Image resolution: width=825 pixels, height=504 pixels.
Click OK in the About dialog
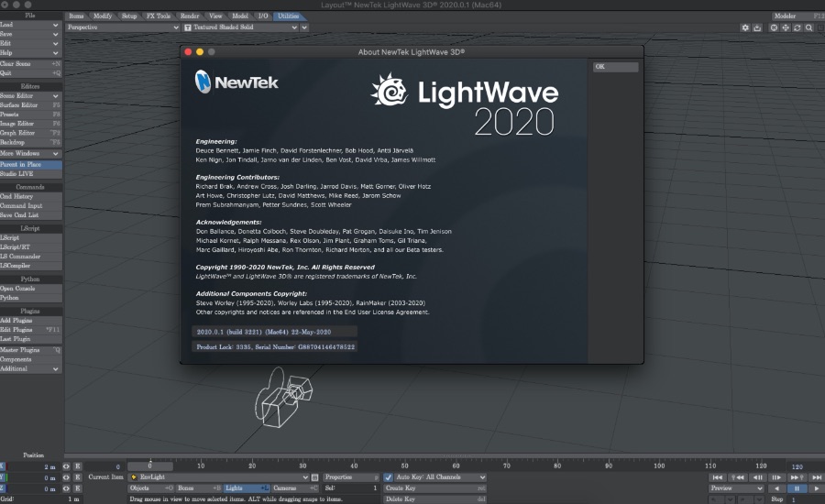[616, 67]
